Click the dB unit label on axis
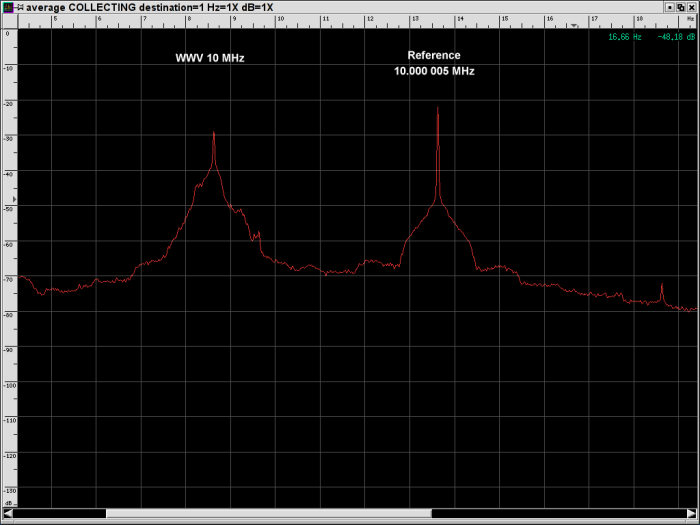The image size is (700, 525). coord(8,503)
